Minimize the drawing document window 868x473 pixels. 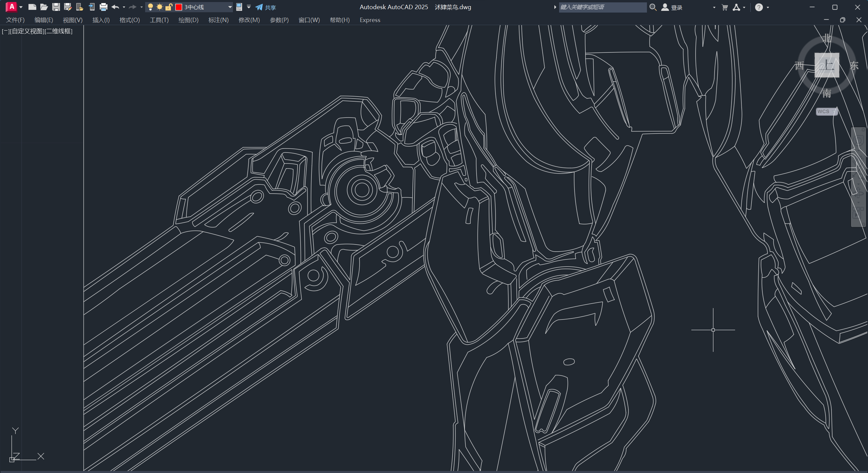[826, 20]
